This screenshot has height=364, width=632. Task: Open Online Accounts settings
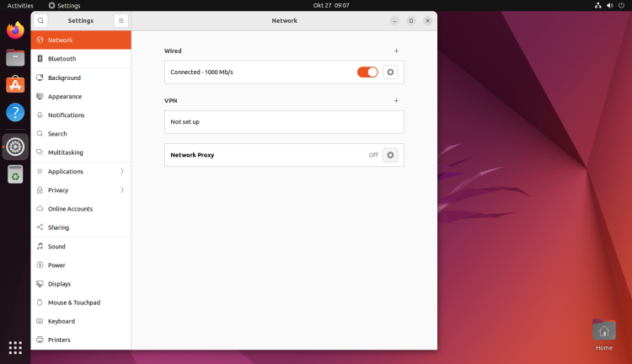[x=81, y=209]
